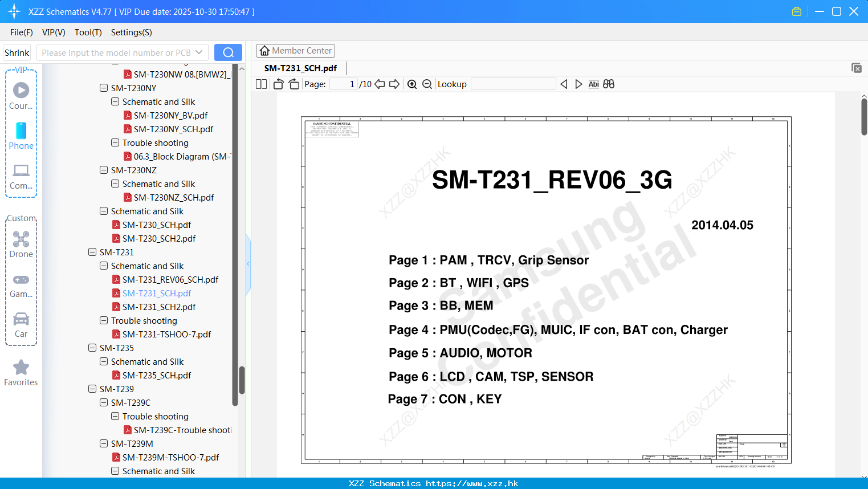The image size is (868, 489).
Task: Open SM-T231_REV06_SCH.pdf
Action: (x=170, y=279)
